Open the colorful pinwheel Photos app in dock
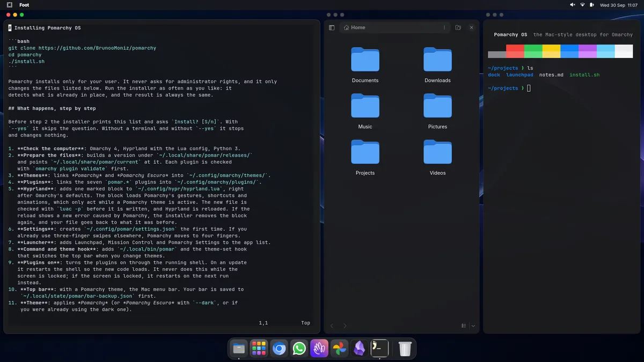Image resolution: width=644 pixels, height=362 pixels. (x=339, y=349)
